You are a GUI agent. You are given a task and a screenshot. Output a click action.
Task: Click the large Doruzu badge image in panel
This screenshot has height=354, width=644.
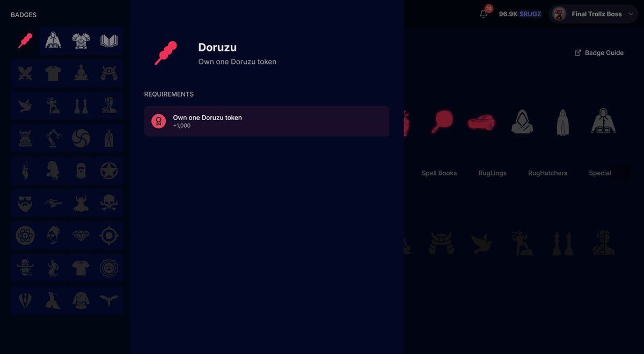point(165,53)
